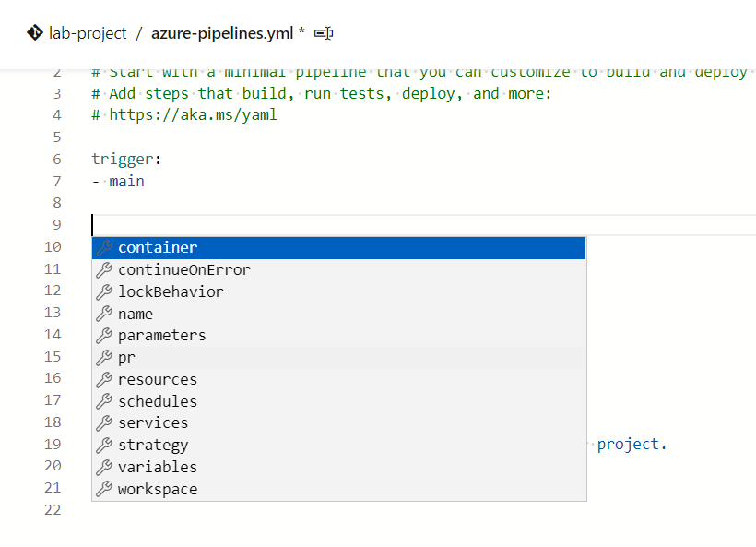Pick schedules in the autocomplete list
The image size is (756, 547).
pyautogui.click(x=158, y=401)
